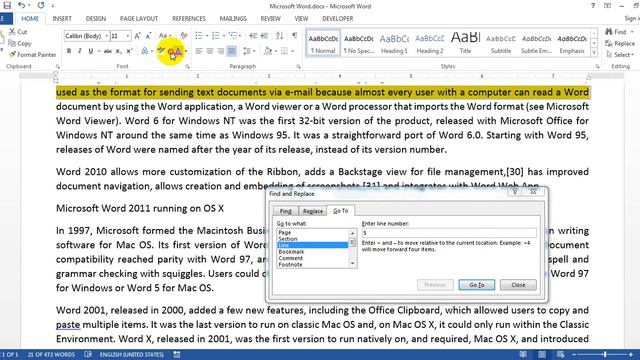Toggle Bold formatting
The width and height of the screenshot is (640, 360).
[69, 51]
